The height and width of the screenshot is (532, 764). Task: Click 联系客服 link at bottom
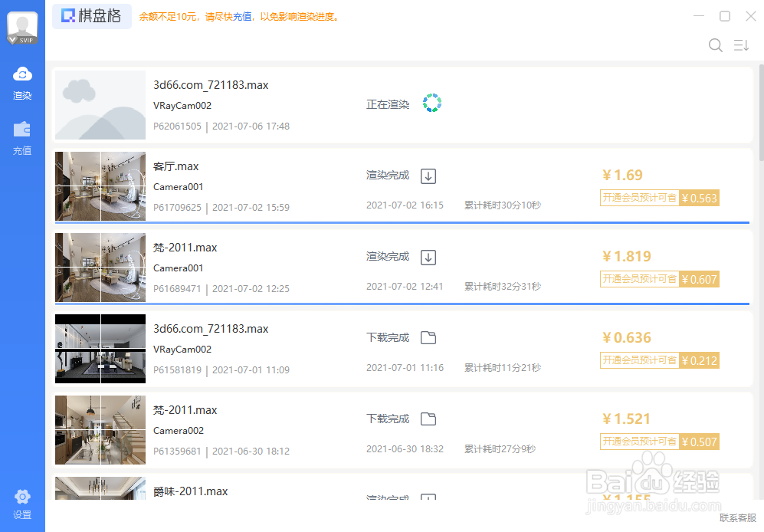point(738,518)
